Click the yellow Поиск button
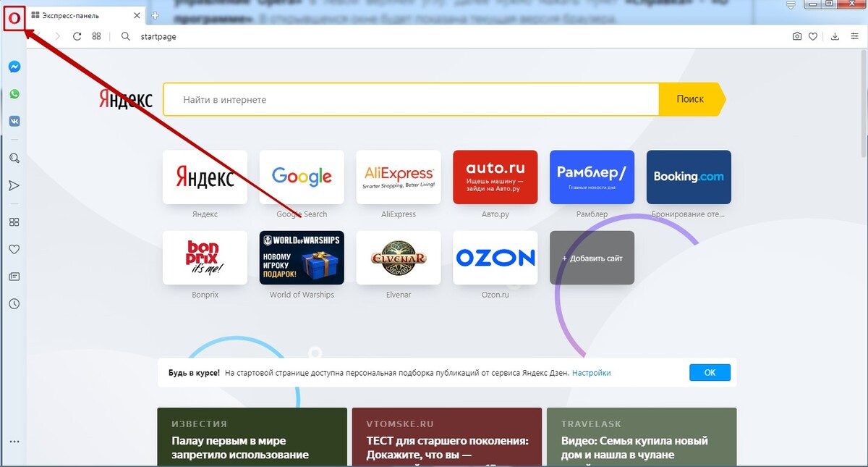 (691, 99)
